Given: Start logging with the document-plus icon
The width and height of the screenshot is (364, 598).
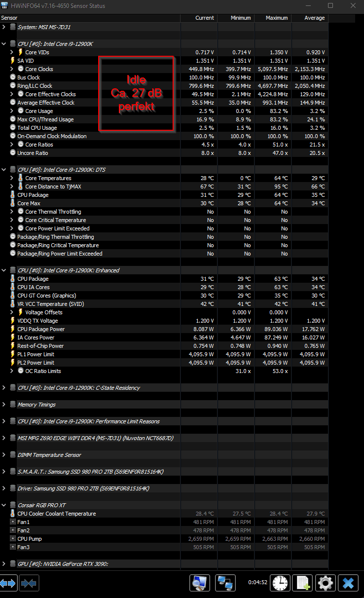Looking at the screenshot, I should (x=302, y=583).
